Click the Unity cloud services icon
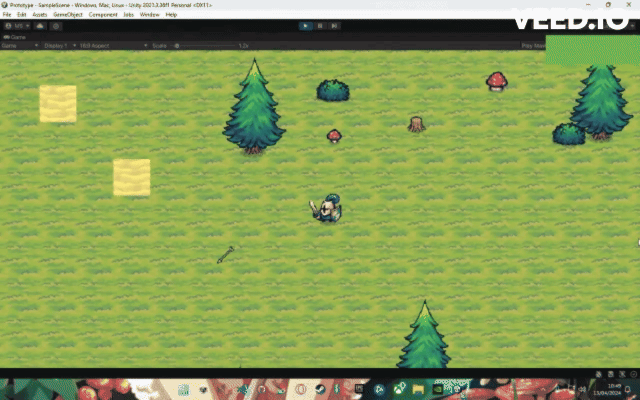 [x=40, y=26]
